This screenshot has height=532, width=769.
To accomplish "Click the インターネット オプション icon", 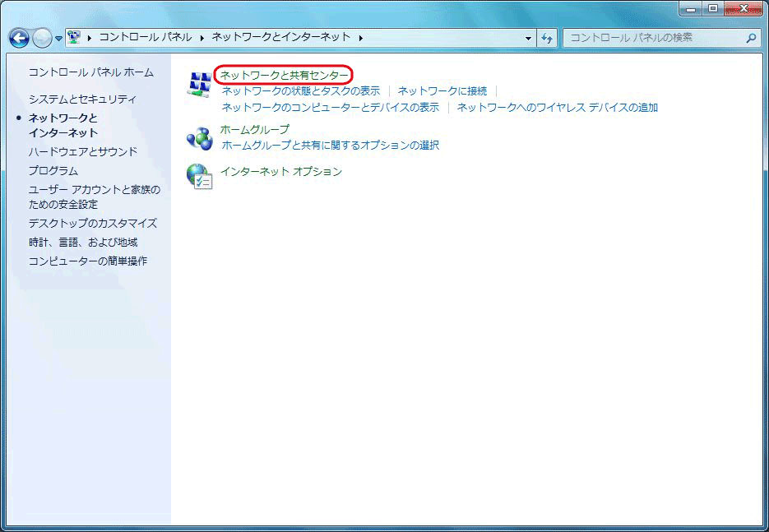I will click(x=199, y=175).
